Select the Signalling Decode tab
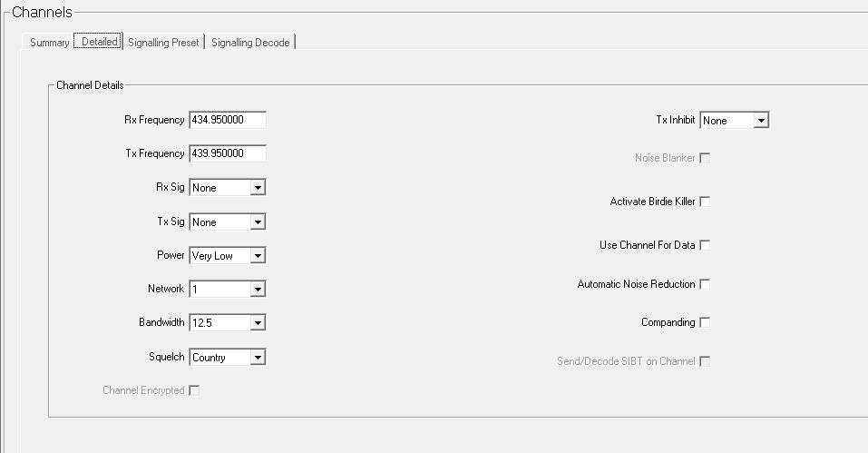Viewport: 868px width, 453px height. (x=250, y=43)
